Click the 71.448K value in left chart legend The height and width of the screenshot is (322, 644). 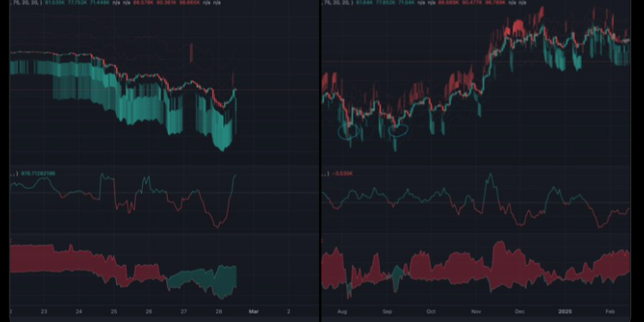99,3
